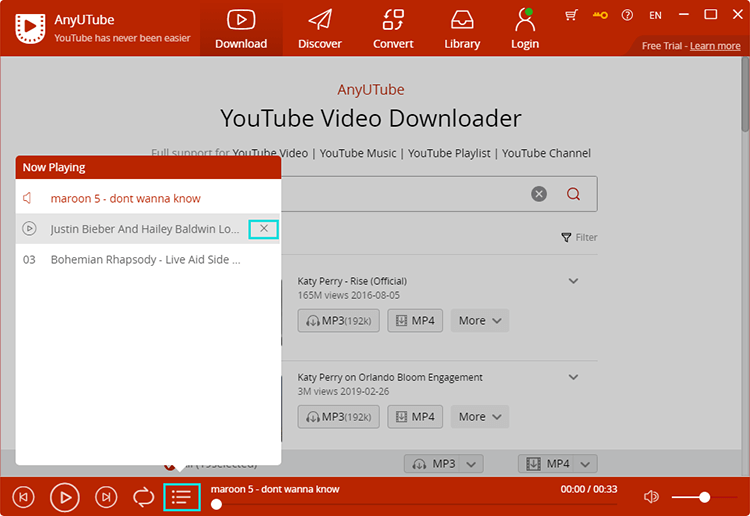Expand Katy Perry on Orlando Bloom Engagement details
Screen dimensions: 750x516
[574, 377]
